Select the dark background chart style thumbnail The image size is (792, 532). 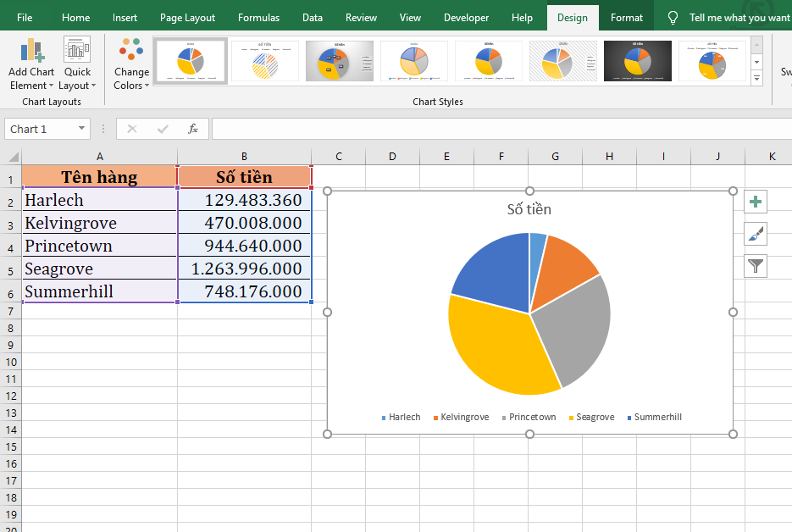pyautogui.click(x=637, y=61)
